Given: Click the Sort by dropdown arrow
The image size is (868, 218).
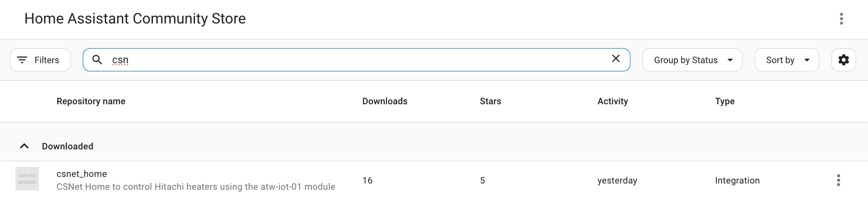Looking at the screenshot, I should tap(807, 60).
